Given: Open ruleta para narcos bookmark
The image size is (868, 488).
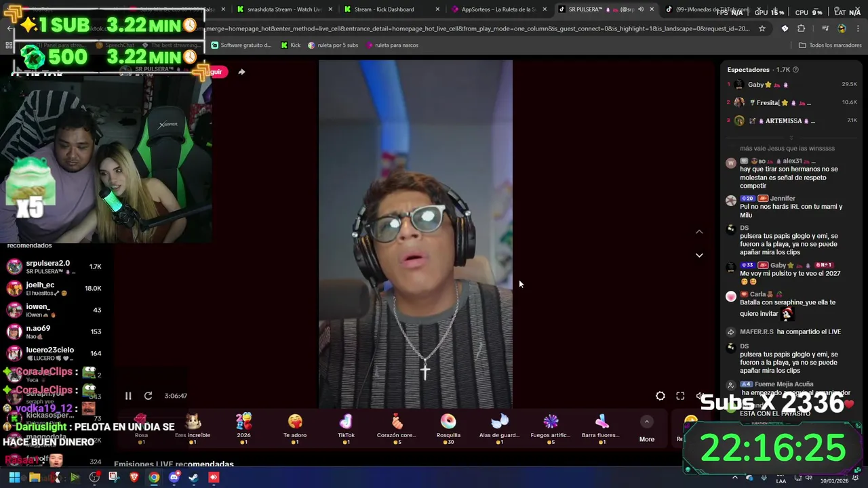Looking at the screenshot, I should (391, 45).
